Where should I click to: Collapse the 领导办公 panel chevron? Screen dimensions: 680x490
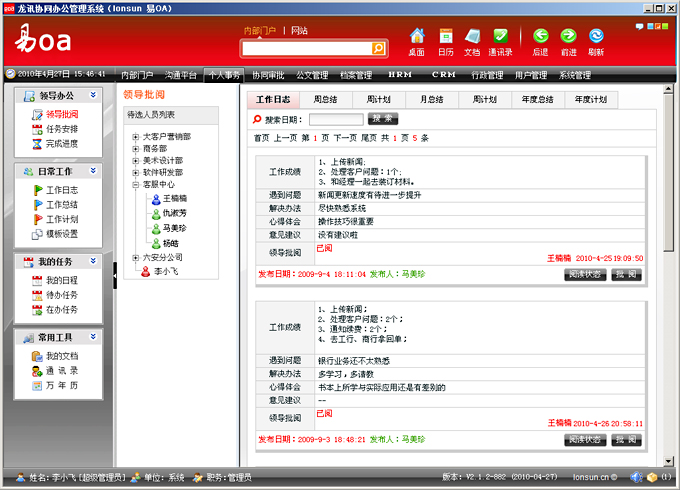tap(93, 95)
